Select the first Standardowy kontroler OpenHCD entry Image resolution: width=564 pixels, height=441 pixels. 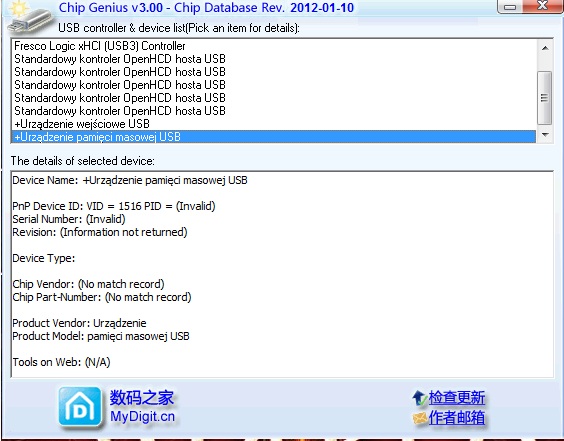120,59
